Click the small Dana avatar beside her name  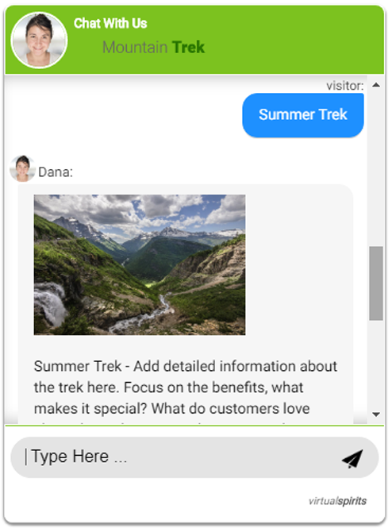click(22, 168)
